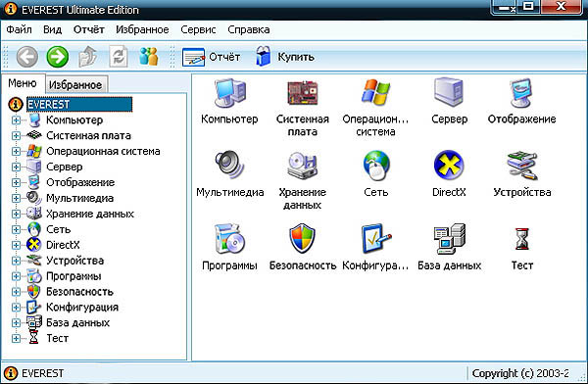
Task: Maximize the EVEREST window
Action: click(529, 7)
